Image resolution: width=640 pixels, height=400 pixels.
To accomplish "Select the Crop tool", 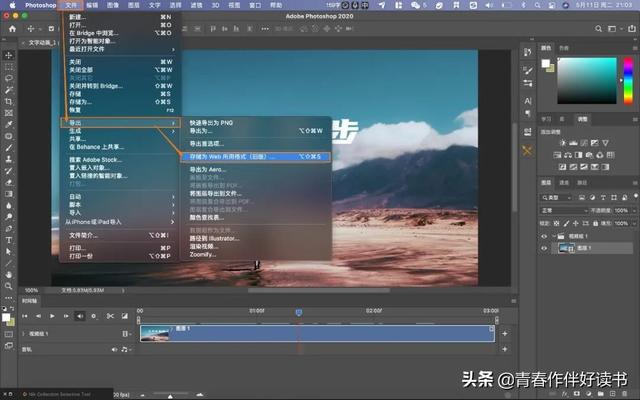I will [9, 101].
